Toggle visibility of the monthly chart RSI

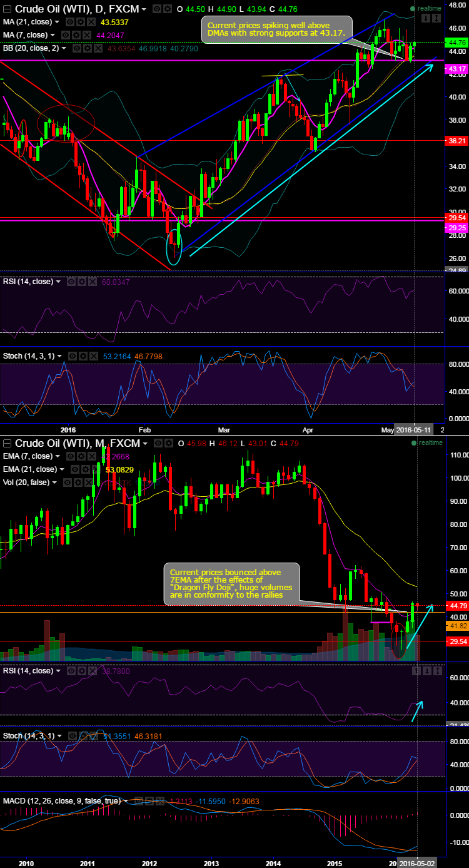(x=72, y=671)
